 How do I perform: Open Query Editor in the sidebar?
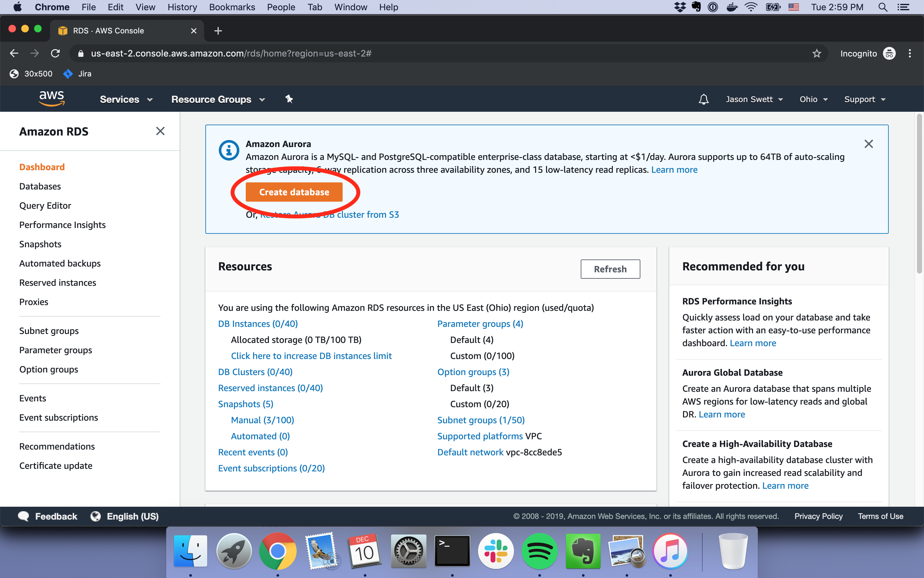[x=45, y=205]
